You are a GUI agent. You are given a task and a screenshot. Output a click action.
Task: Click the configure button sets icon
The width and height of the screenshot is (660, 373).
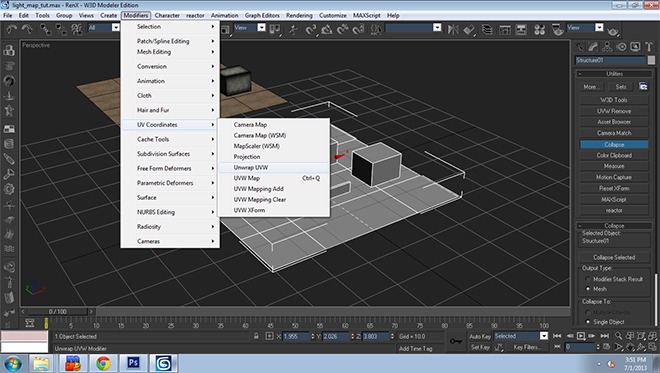(x=643, y=86)
